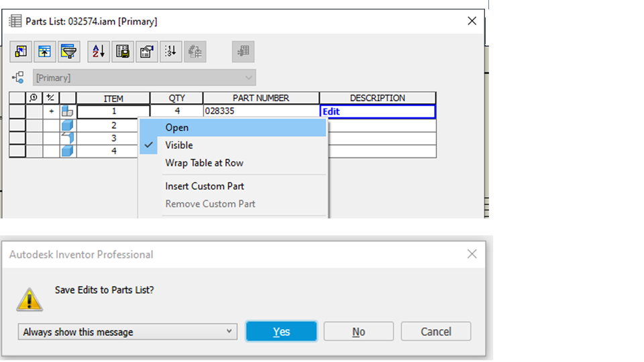Click the PART NUMBER column header
Screen dimensions: 644x362
pos(261,98)
